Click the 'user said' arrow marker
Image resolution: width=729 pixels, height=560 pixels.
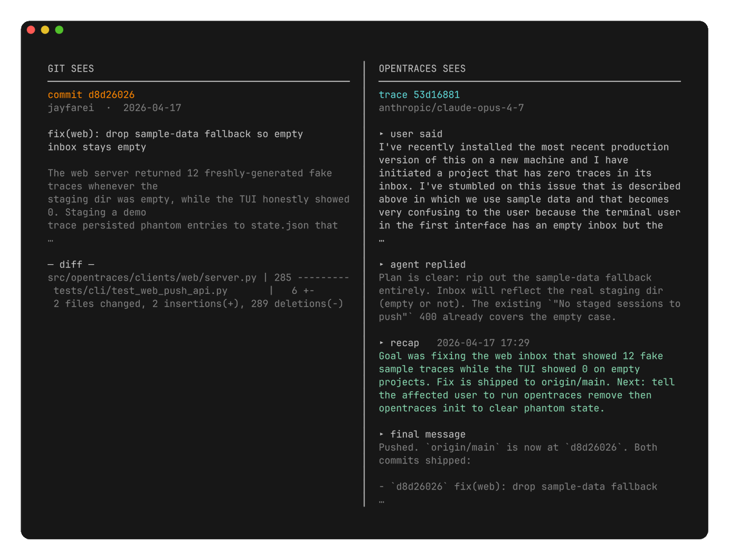point(382,134)
